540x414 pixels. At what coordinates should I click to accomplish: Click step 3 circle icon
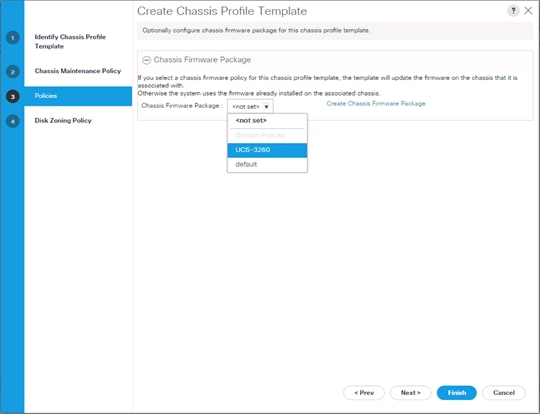(x=13, y=96)
